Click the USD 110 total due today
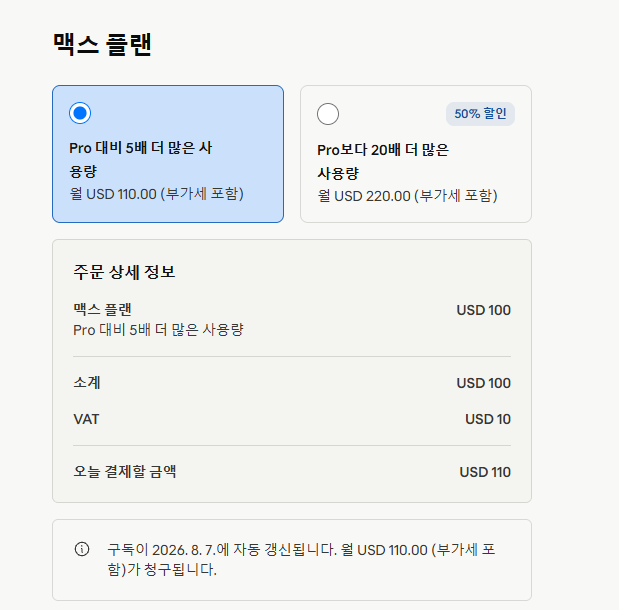 pyautogui.click(x=485, y=472)
